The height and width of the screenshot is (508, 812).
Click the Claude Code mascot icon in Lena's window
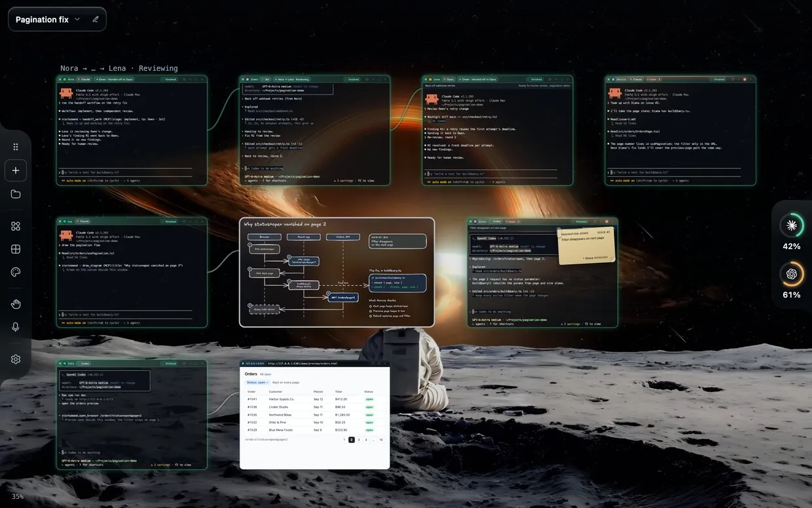(432, 99)
